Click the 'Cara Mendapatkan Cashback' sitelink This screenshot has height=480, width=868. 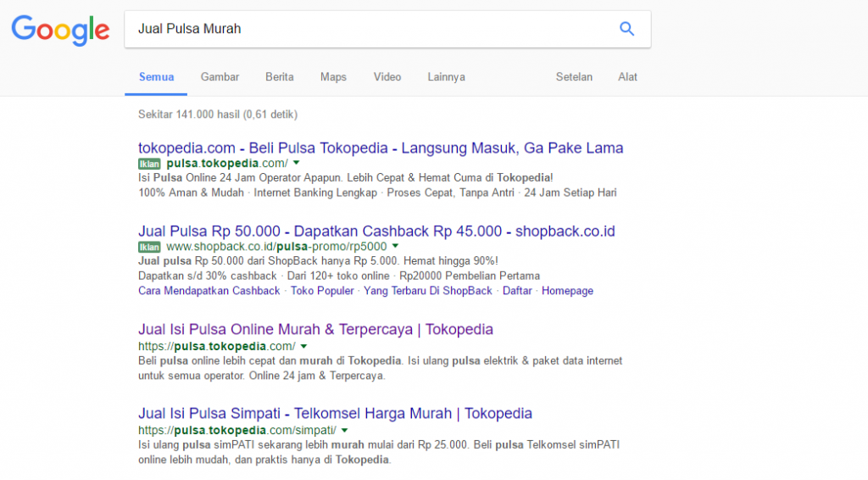209,291
